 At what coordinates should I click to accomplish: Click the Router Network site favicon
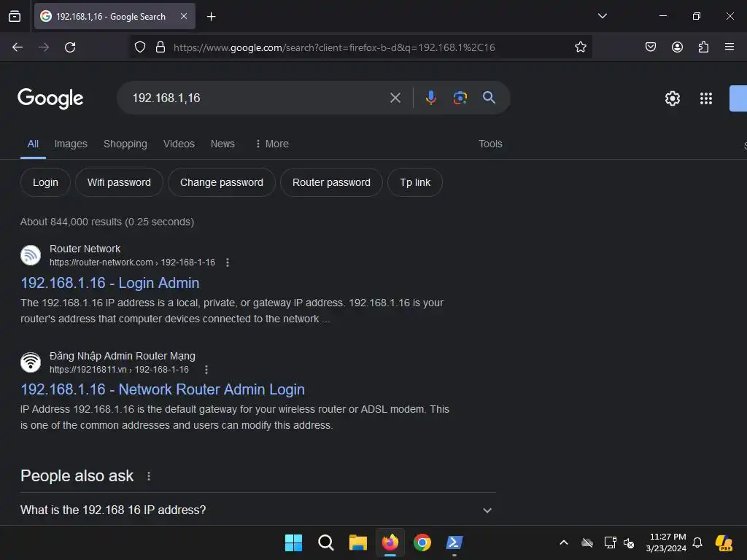(x=31, y=255)
